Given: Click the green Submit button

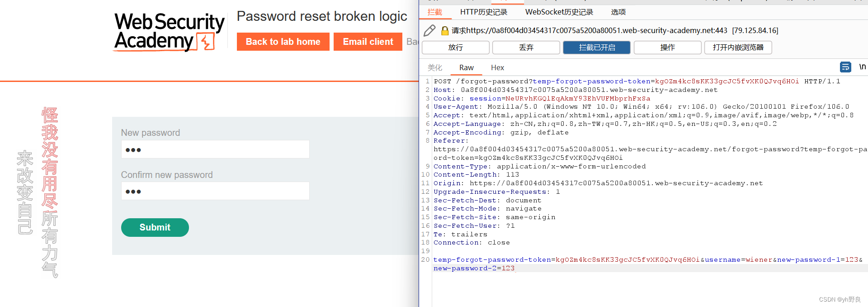Looking at the screenshot, I should tap(155, 227).
